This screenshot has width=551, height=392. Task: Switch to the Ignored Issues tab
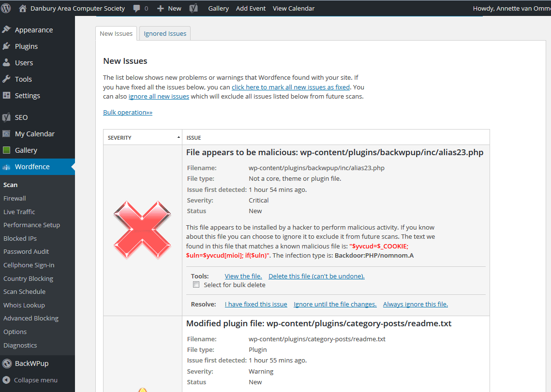tap(165, 33)
